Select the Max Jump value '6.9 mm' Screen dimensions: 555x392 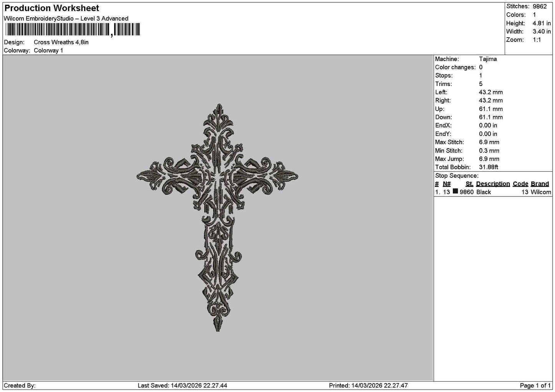489,159
